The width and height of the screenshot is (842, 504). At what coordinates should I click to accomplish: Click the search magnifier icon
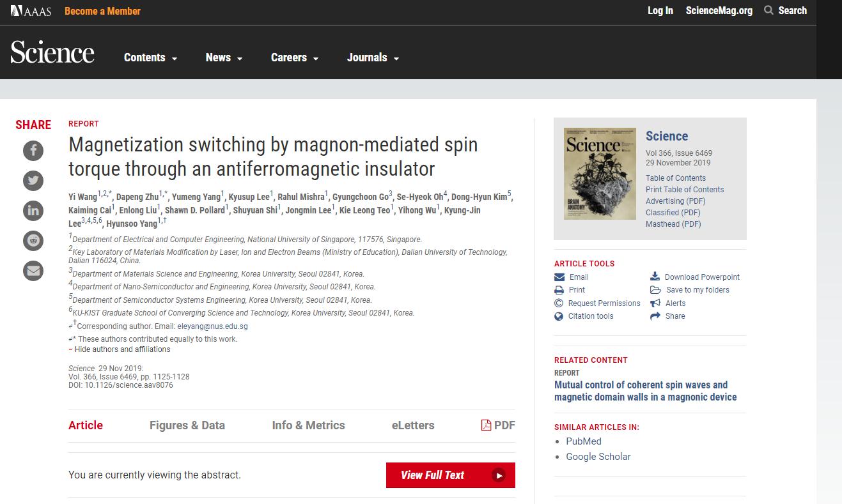(768, 10)
